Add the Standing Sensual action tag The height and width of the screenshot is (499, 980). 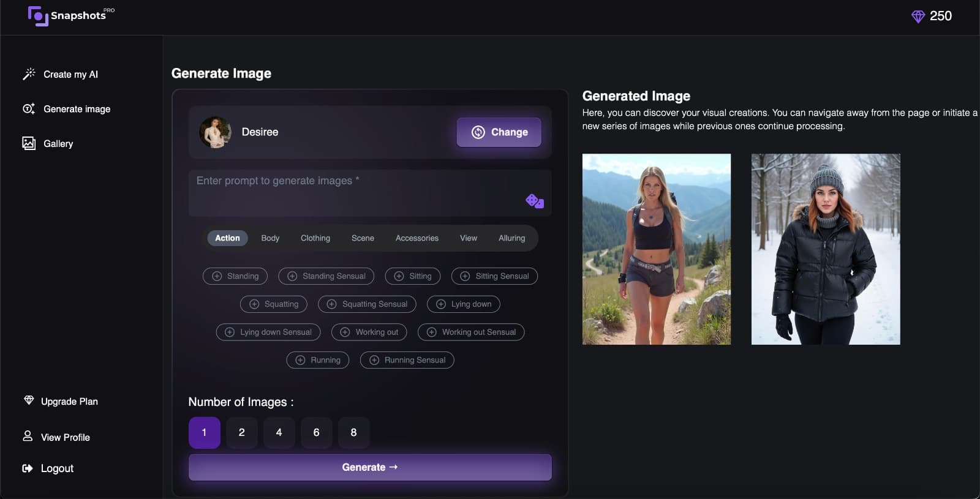[326, 276]
